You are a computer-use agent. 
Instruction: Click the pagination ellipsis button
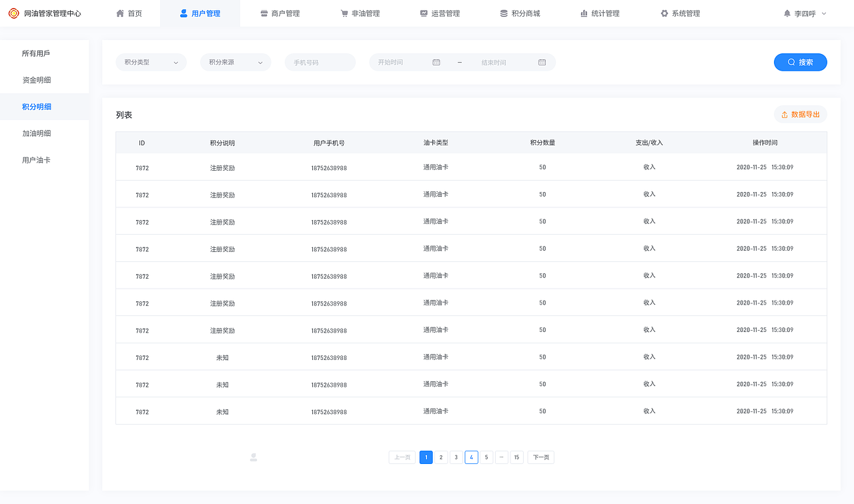click(x=502, y=457)
